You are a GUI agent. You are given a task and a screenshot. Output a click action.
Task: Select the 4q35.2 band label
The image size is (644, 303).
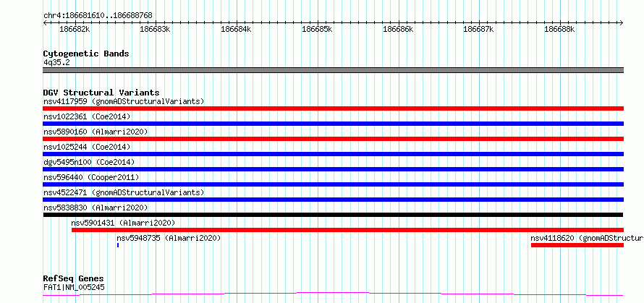tap(55, 62)
